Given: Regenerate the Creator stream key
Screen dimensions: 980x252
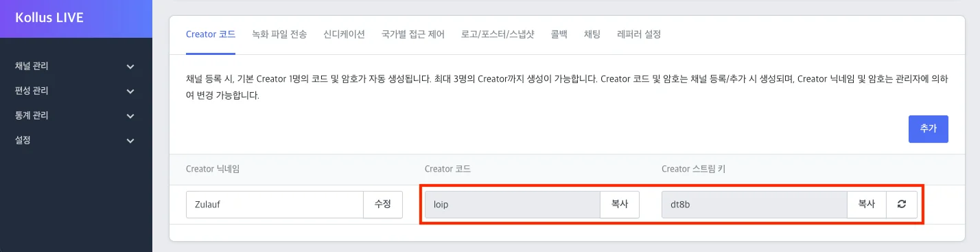Looking at the screenshot, I should pyautogui.click(x=902, y=205).
